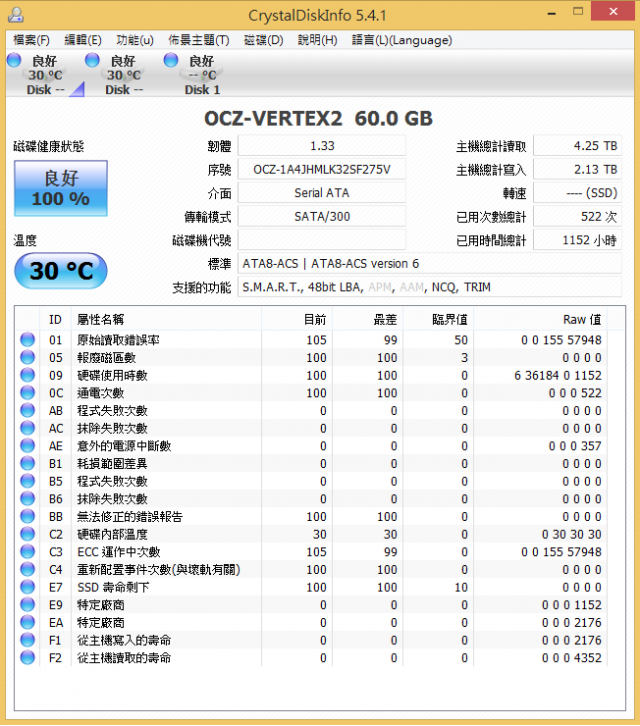Open the 檔案(F) menu
Screen dimensions: 640x726
coord(31,40)
